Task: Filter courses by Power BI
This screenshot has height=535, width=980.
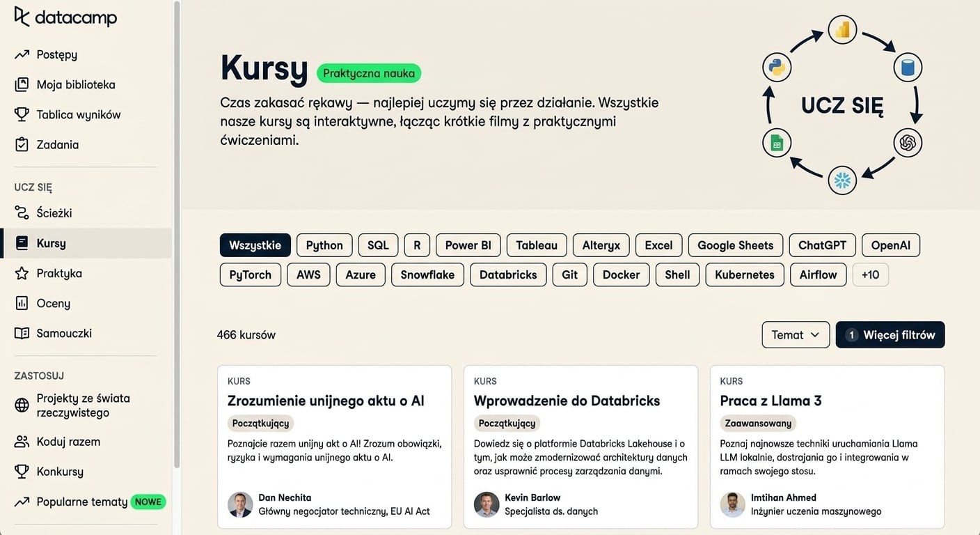Action: 468,245
